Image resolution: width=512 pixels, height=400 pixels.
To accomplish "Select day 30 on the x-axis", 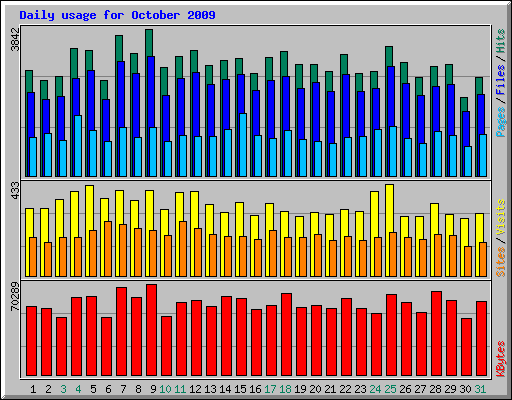I will coord(465,389).
